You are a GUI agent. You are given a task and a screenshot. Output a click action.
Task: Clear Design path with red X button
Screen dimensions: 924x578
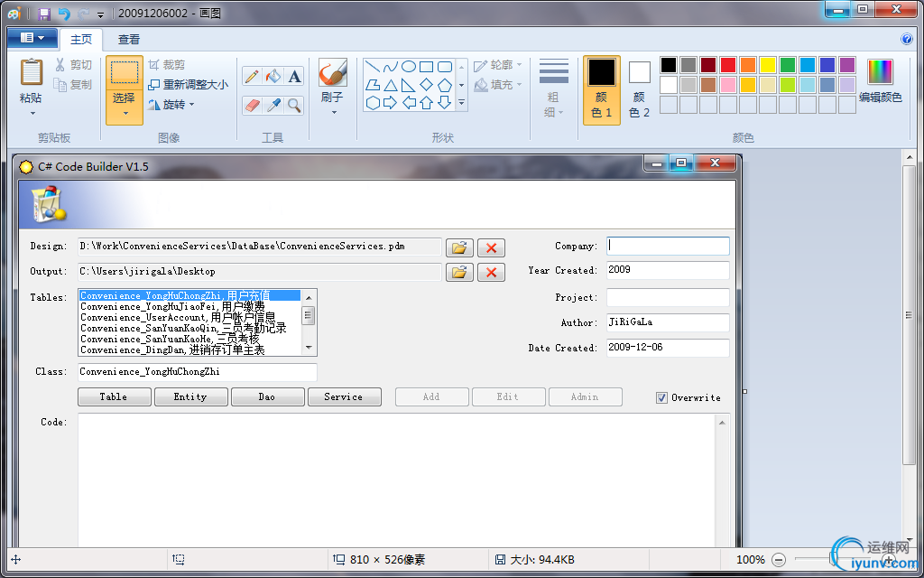point(491,247)
